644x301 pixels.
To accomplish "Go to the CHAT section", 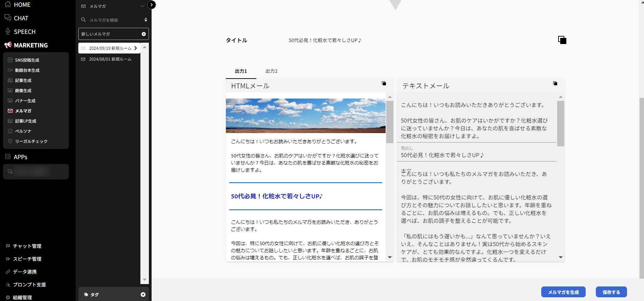I will (21, 18).
